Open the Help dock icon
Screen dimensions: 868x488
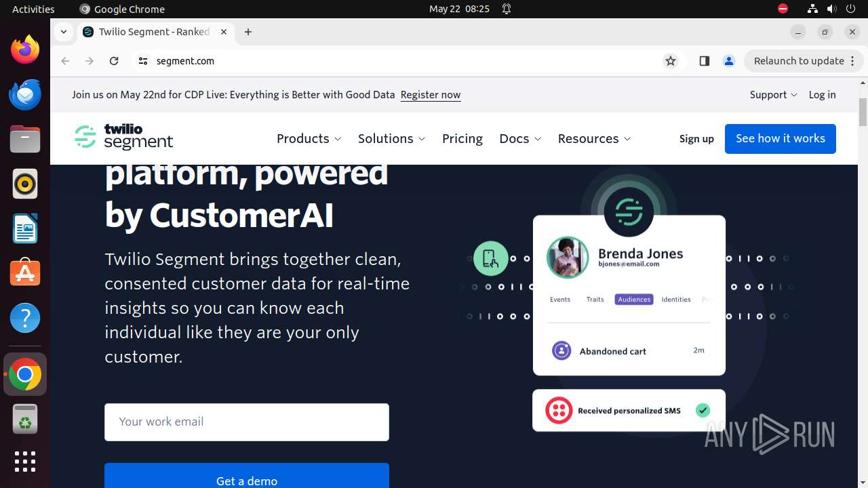pos(25,318)
